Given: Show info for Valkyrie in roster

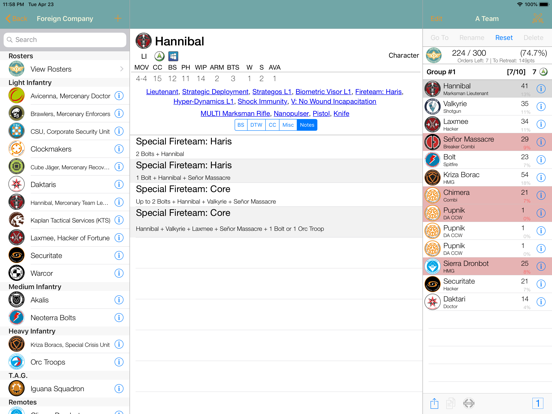Looking at the screenshot, I should 541,107.
